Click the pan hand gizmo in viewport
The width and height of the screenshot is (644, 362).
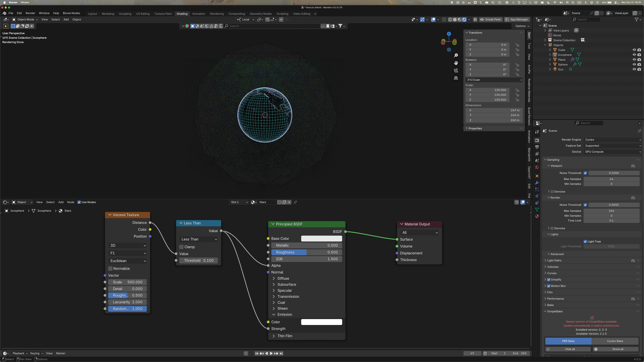[456, 63]
